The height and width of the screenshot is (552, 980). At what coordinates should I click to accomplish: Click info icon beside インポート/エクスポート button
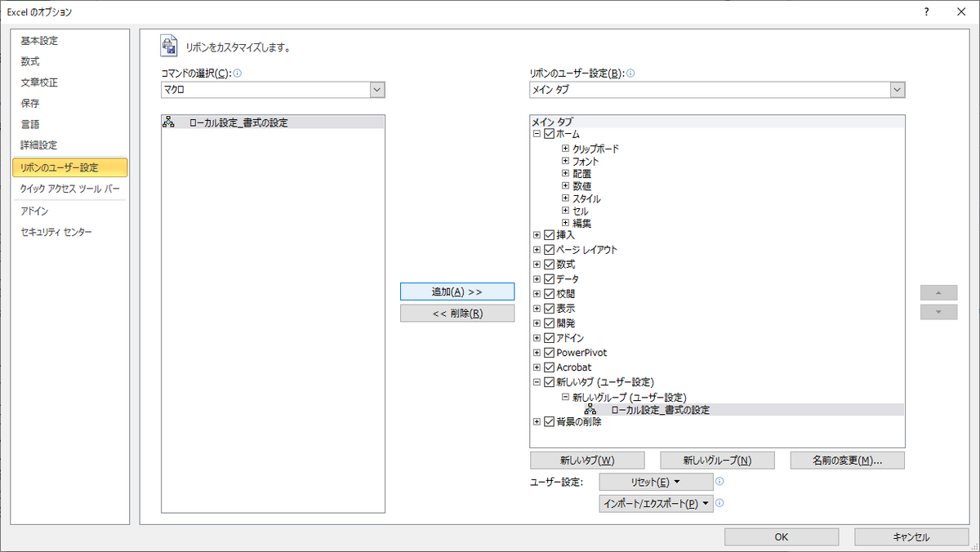click(x=719, y=503)
